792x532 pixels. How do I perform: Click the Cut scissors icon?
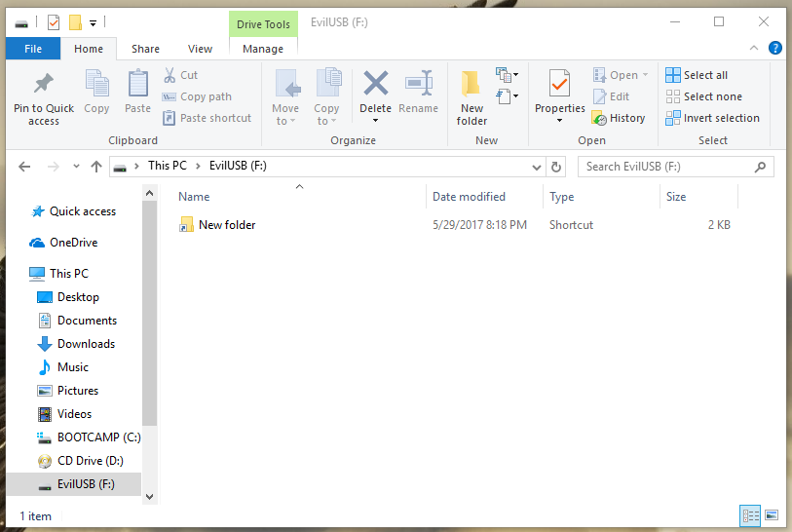click(x=170, y=75)
